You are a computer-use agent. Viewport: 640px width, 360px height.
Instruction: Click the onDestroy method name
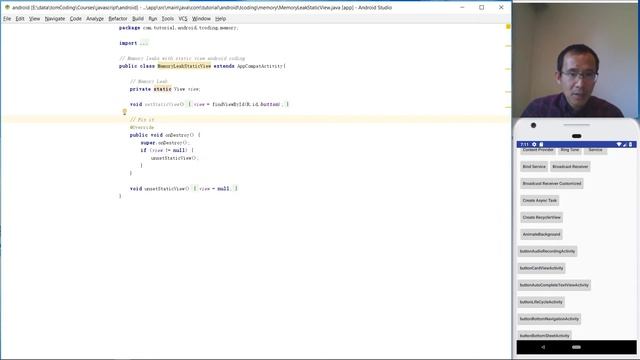tap(177, 135)
